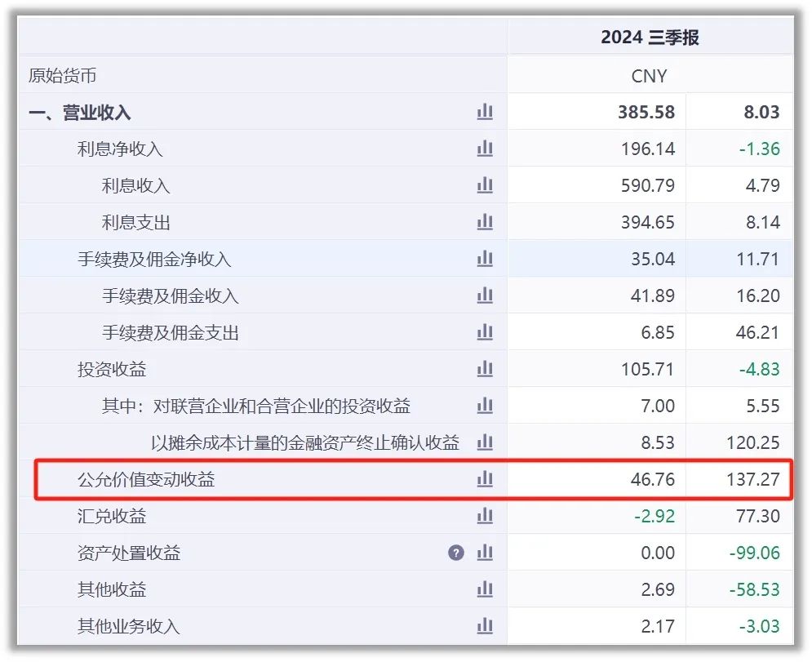The width and height of the screenshot is (812, 662).
Task: Select the 一、营业收入 row label
Action: point(80,113)
